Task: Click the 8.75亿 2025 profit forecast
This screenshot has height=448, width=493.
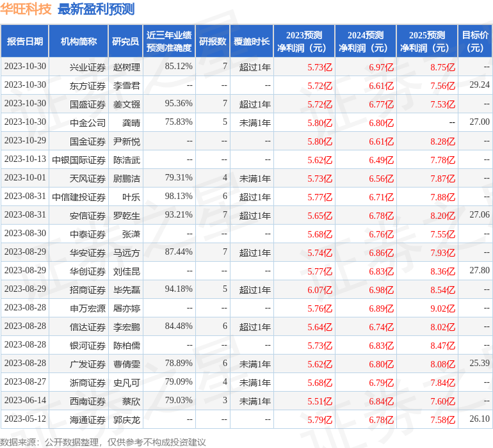Action: [442, 67]
